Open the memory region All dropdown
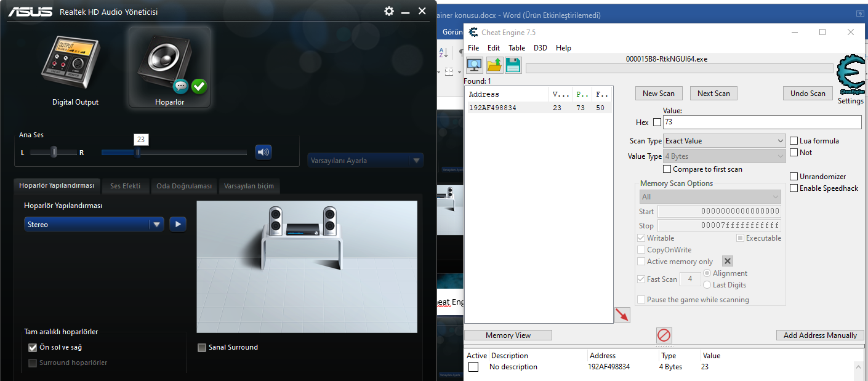Image resolution: width=868 pixels, height=381 pixels. point(710,197)
